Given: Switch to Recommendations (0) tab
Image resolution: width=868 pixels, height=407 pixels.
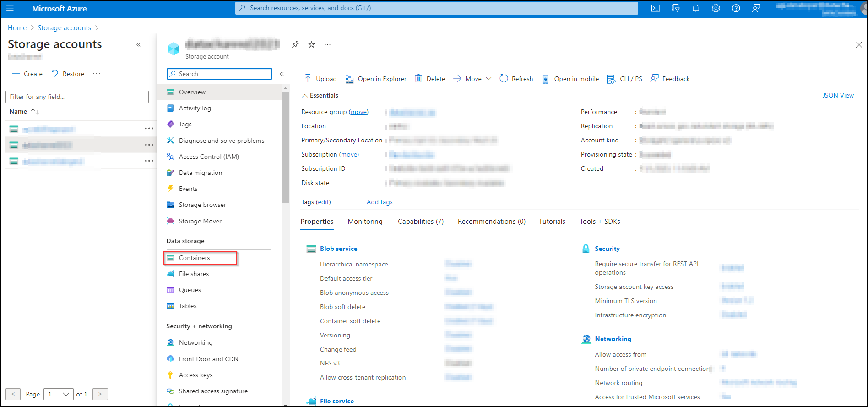Looking at the screenshot, I should click(x=492, y=222).
